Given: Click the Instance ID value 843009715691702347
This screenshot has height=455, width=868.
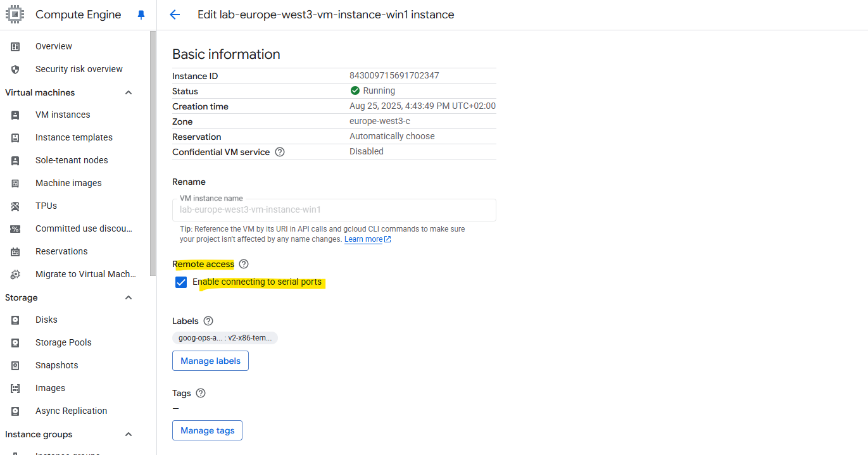Looking at the screenshot, I should point(394,75).
